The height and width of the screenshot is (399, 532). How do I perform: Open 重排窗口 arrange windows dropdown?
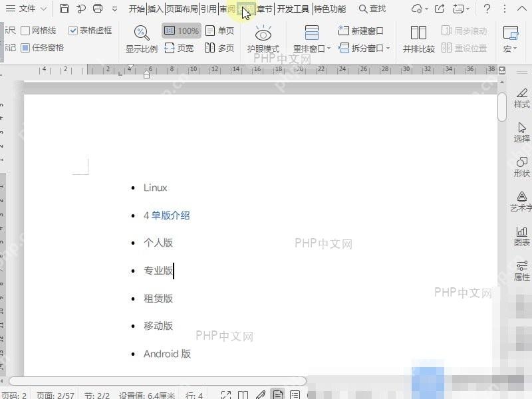coord(311,39)
